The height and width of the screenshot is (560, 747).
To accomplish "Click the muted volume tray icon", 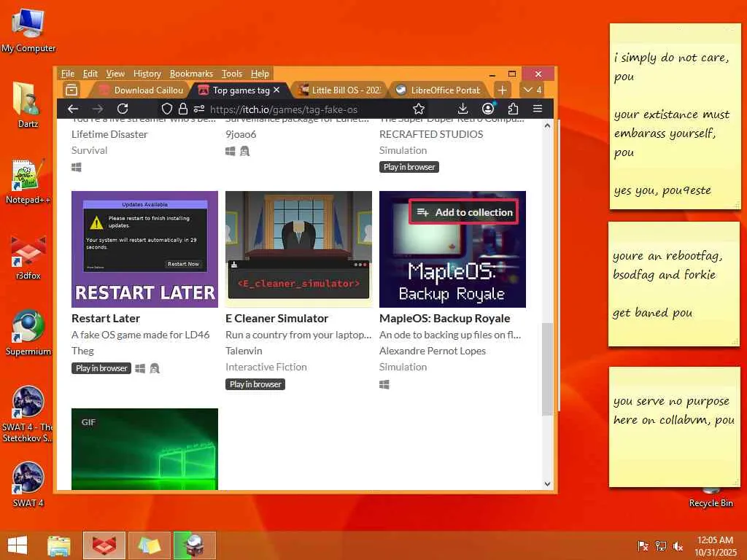I will click(678, 546).
